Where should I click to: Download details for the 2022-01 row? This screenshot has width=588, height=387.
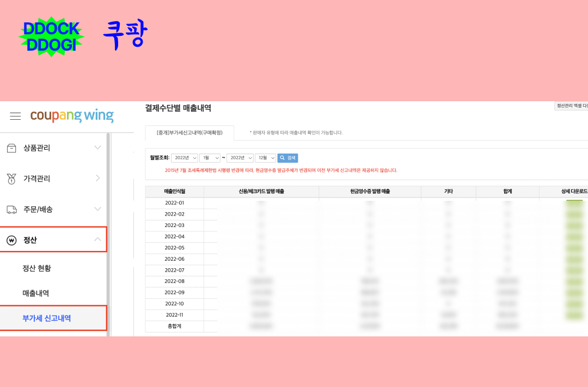(x=574, y=202)
